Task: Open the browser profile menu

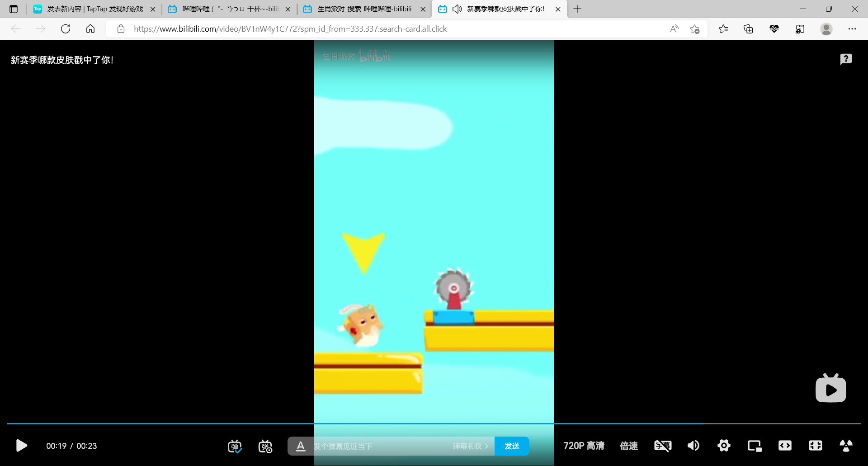Action: pyautogui.click(x=826, y=29)
